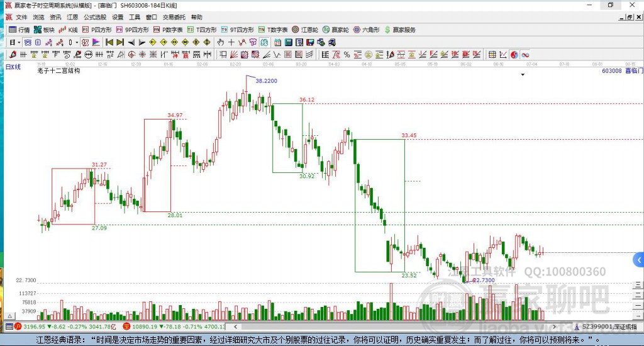This screenshot has height=346, width=644.
Task: Click the first yellow diamond icon
Action: pos(153,42)
